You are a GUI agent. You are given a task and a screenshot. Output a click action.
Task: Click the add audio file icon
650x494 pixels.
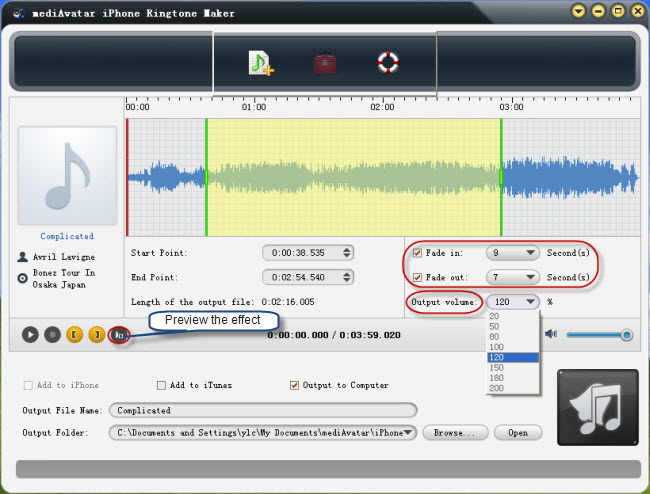[x=261, y=63]
